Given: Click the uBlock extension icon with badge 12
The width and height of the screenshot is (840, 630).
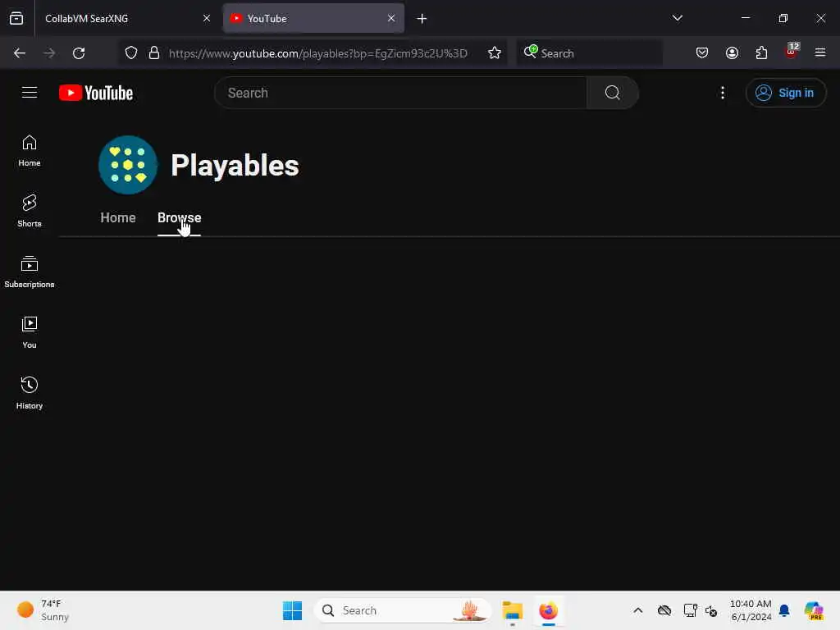Looking at the screenshot, I should pyautogui.click(x=792, y=52).
